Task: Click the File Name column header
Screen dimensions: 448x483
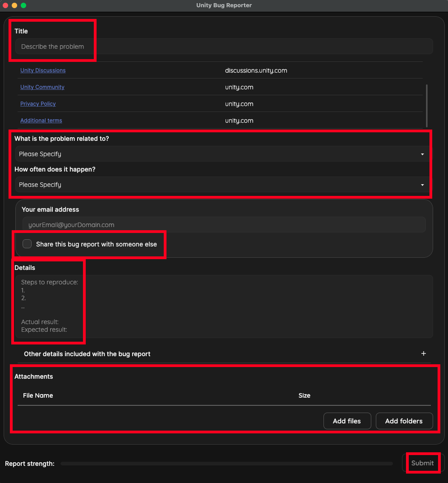Action: tap(38, 395)
